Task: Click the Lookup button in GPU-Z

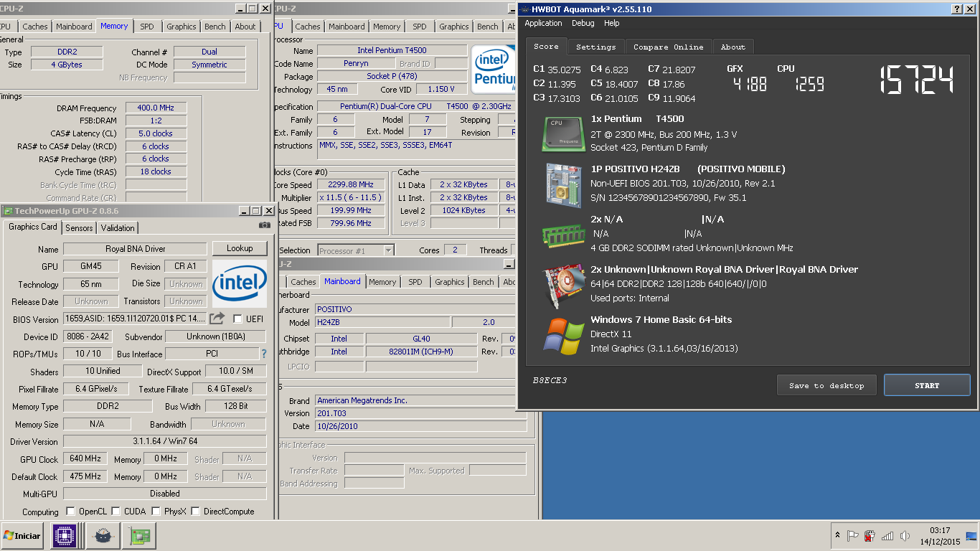Action: pos(240,248)
